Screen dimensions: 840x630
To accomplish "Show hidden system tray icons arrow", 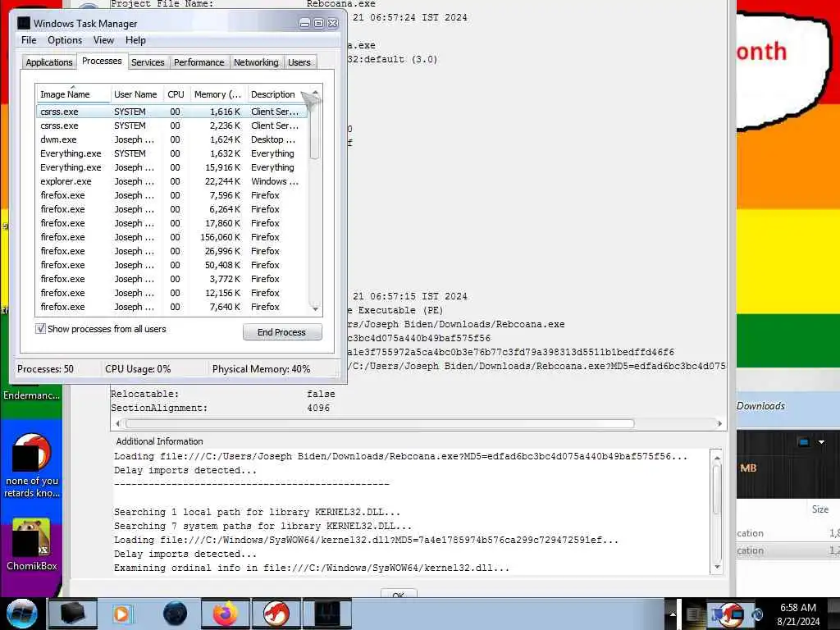I will click(x=673, y=614).
